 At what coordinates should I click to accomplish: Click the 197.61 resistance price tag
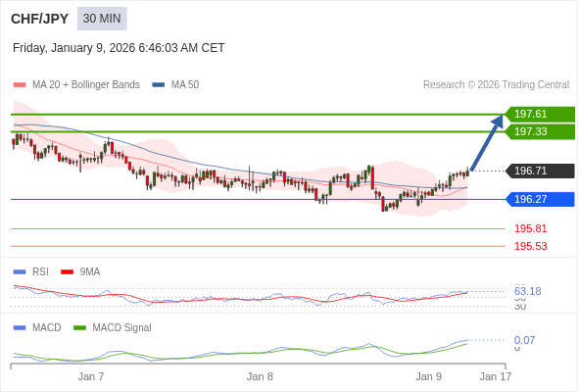540,114
